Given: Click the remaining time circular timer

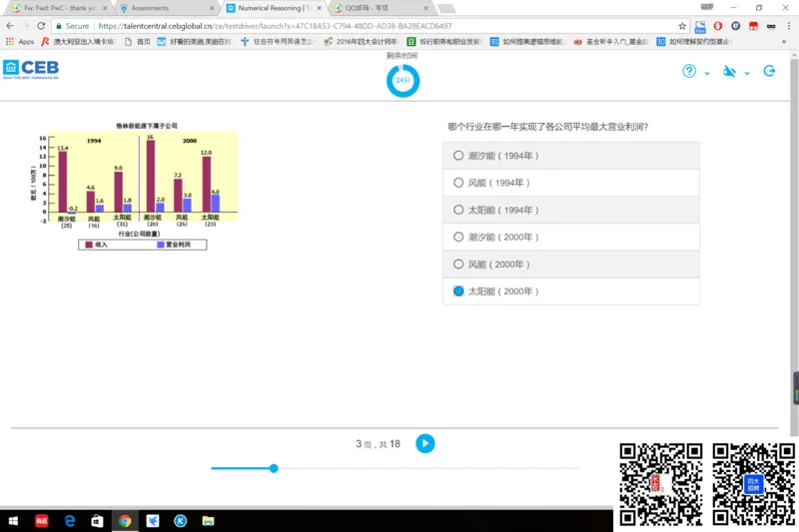Looking at the screenshot, I should (402, 81).
